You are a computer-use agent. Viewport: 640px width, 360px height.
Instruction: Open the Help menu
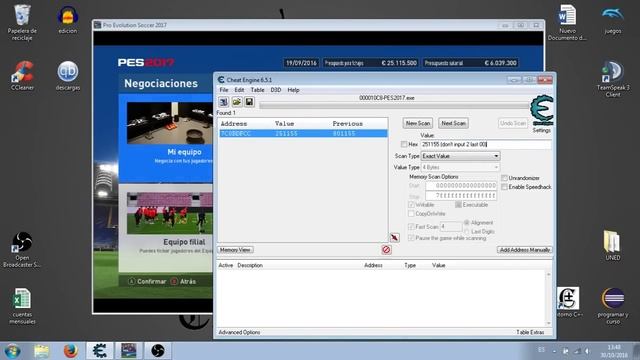point(293,90)
